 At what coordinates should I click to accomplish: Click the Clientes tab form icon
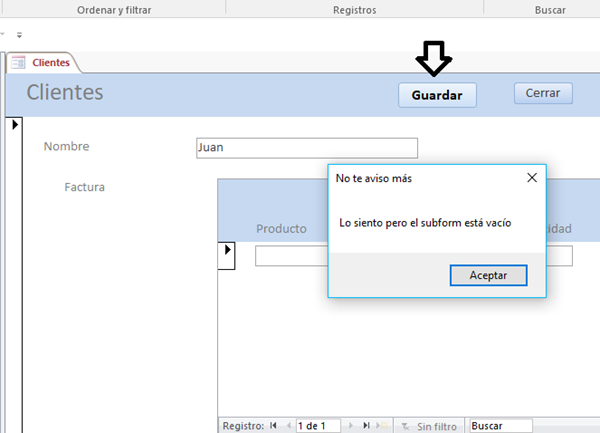tap(18, 62)
